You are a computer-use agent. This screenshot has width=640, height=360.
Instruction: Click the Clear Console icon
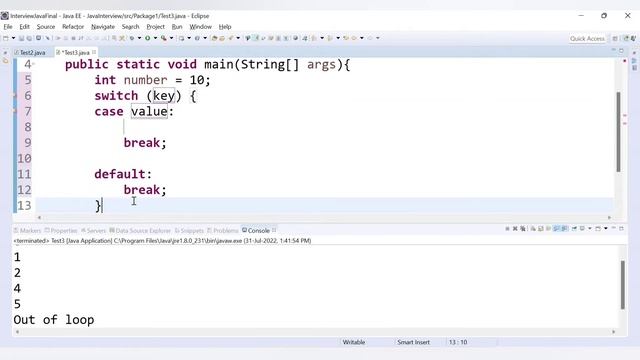(x=533, y=229)
